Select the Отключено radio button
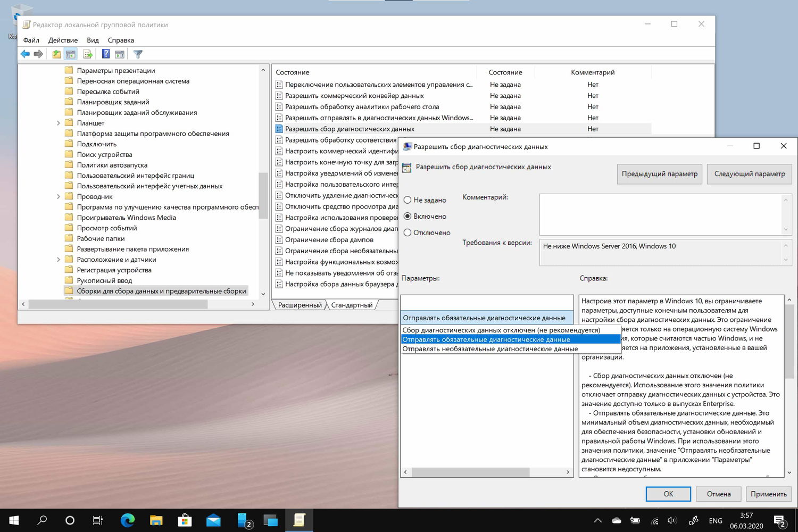798x532 pixels. click(407, 232)
